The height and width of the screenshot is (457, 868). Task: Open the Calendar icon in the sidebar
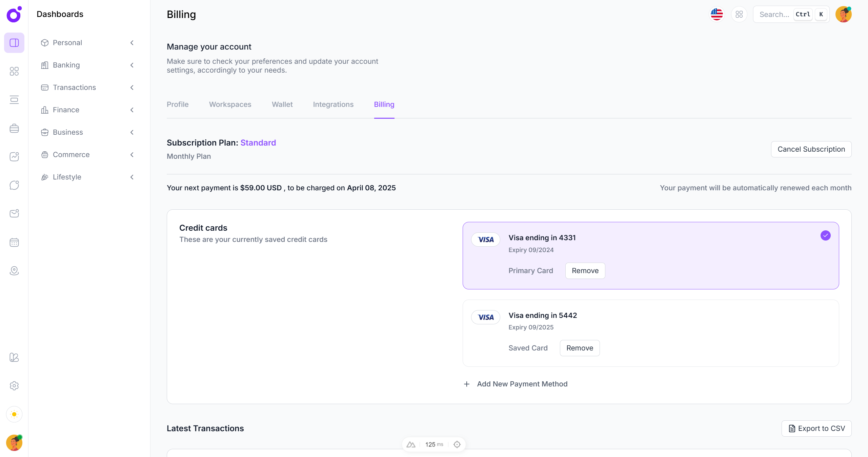click(14, 242)
